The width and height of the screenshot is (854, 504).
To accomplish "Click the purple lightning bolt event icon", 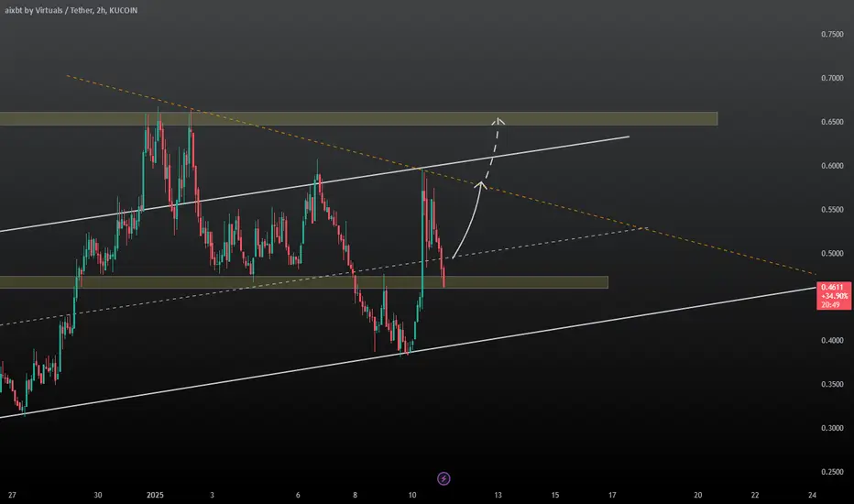I will (x=443, y=478).
